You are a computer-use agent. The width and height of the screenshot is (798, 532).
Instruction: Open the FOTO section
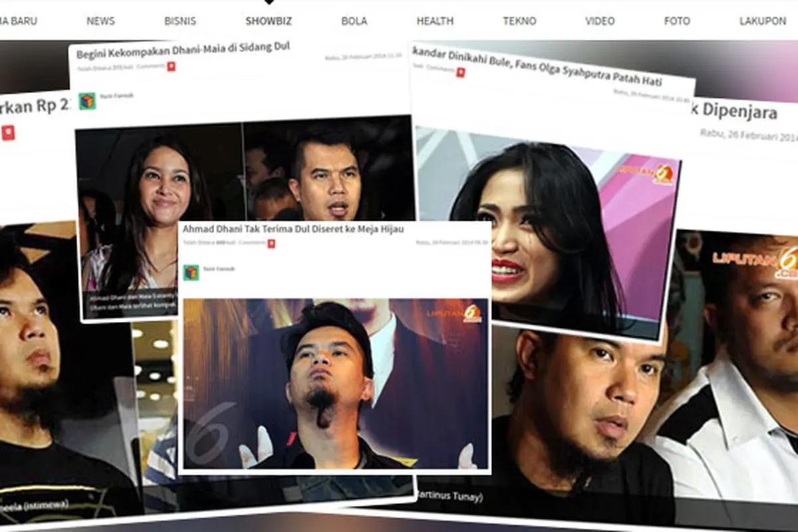[x=677, y=21]
